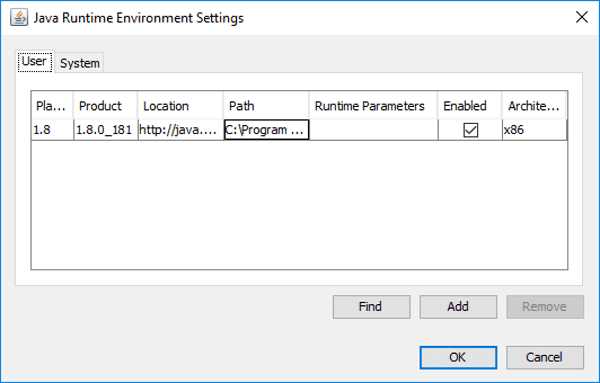Click the grayed-out Remove button
This screenshot has height=383, width=600.
point(545,306)
